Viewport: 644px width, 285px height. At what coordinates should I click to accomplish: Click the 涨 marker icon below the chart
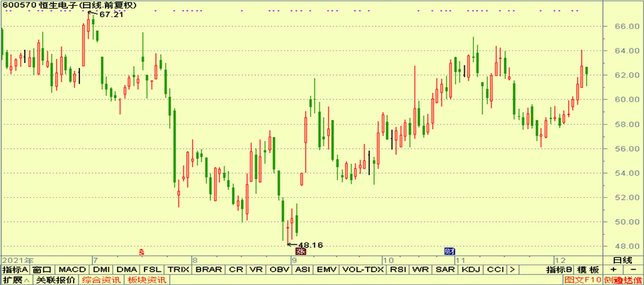[x=301, y=251]
